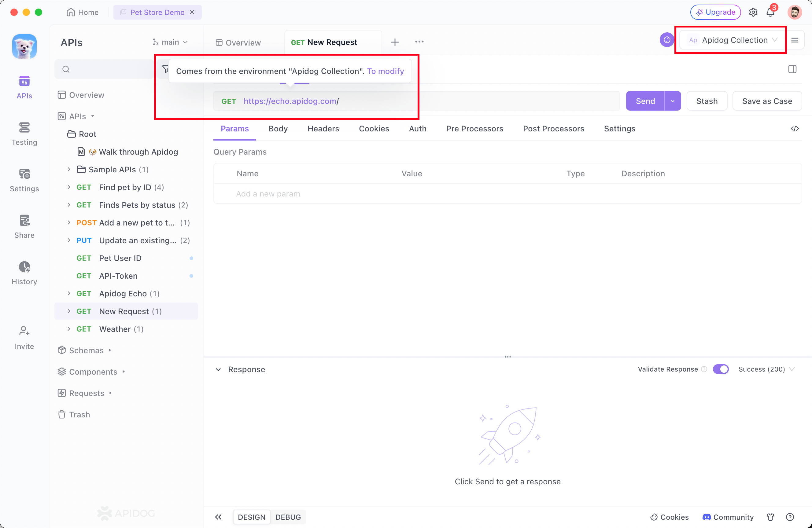Click the shirt theme icon in status bar
This screenshot has width=812, height=528.
pyautogui.click(x=770, y=517)
